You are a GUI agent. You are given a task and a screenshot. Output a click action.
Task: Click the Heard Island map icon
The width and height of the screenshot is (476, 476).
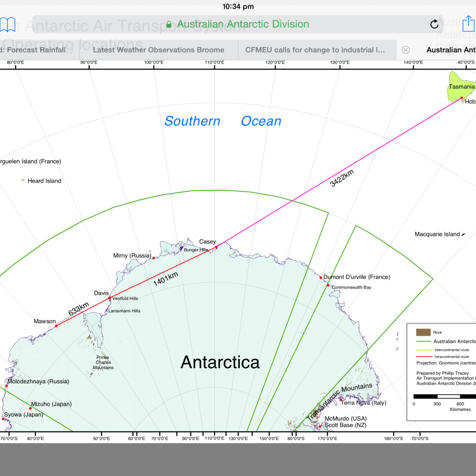[22, 180]
